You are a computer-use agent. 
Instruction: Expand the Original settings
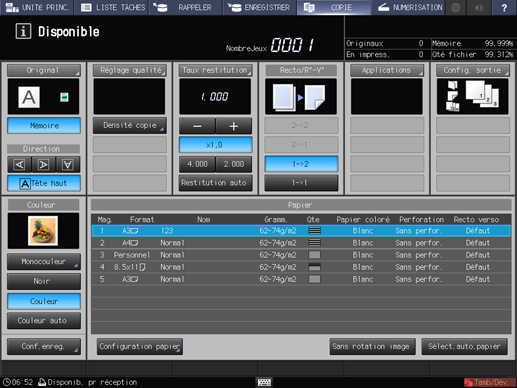44,70
